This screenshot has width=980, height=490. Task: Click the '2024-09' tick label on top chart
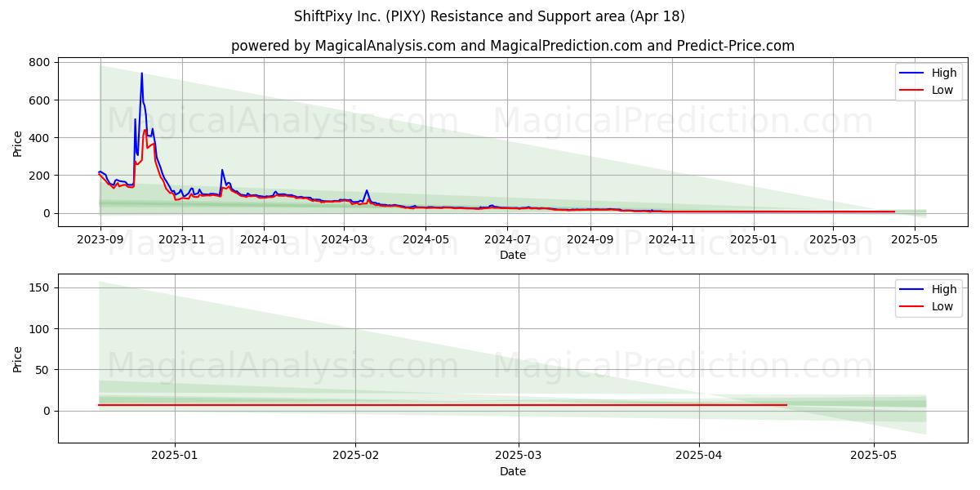click(x=590, y=239)
